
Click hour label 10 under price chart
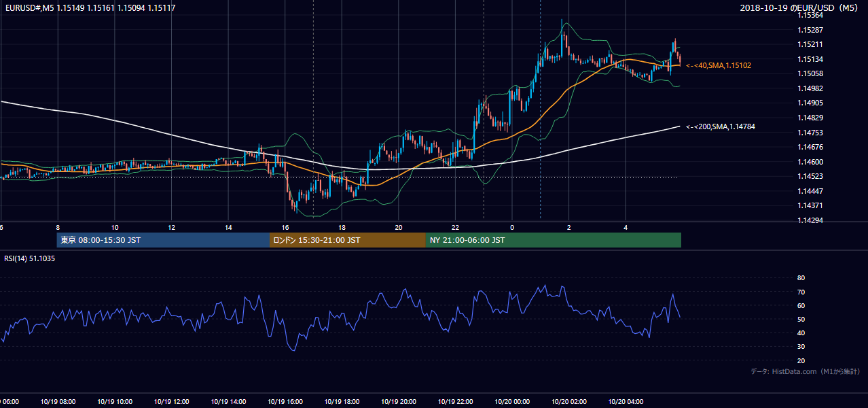click(115, 227)
